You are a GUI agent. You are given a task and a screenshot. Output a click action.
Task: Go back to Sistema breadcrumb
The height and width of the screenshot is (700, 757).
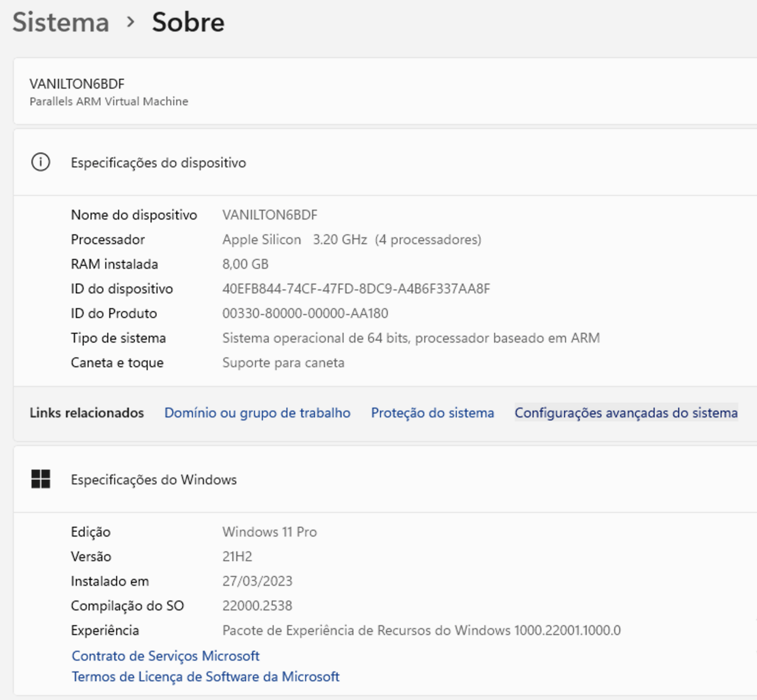pyautogui.click(x=61, y=22)
